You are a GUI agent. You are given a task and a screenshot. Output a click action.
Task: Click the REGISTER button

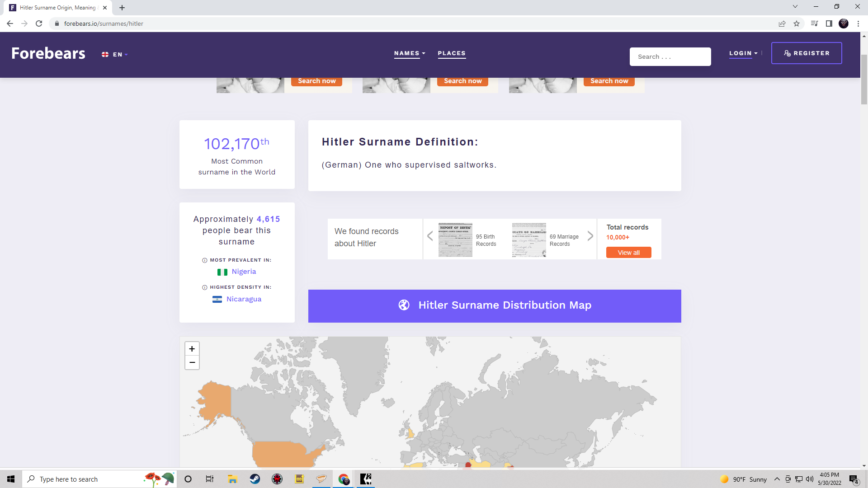[807, 53]
